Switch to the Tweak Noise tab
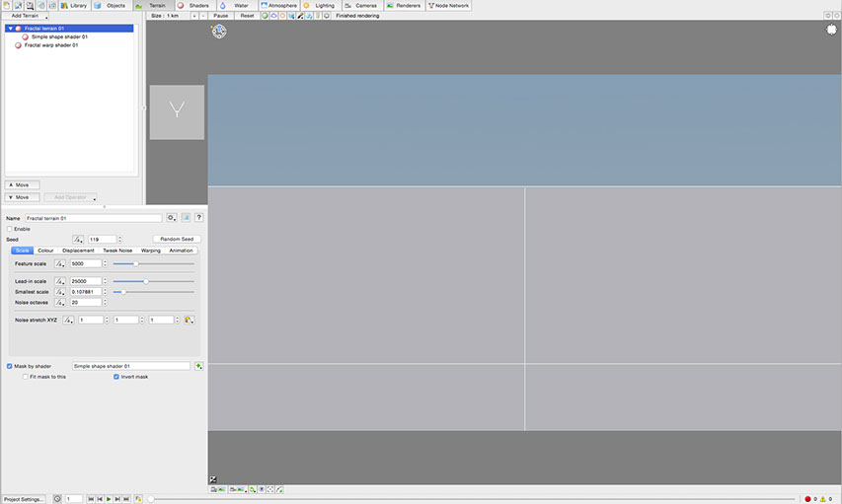Viewport: 842px width, 504px height. click(x=116, y=251)
